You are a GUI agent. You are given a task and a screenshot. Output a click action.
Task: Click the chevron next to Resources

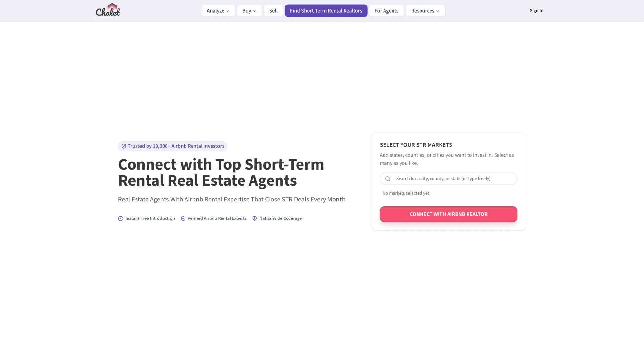(438, 11)
